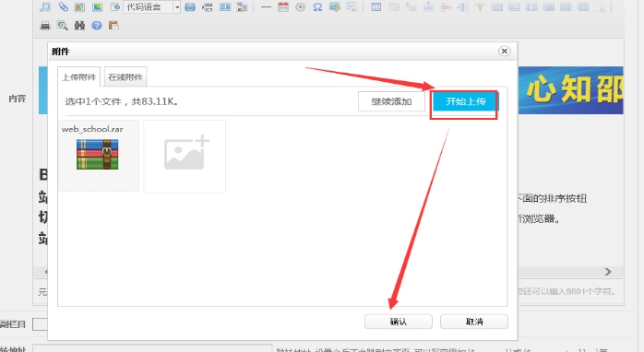644x352 pixels.
Task: Open the preview magnifier icon
Action: (x=63, y=26)
